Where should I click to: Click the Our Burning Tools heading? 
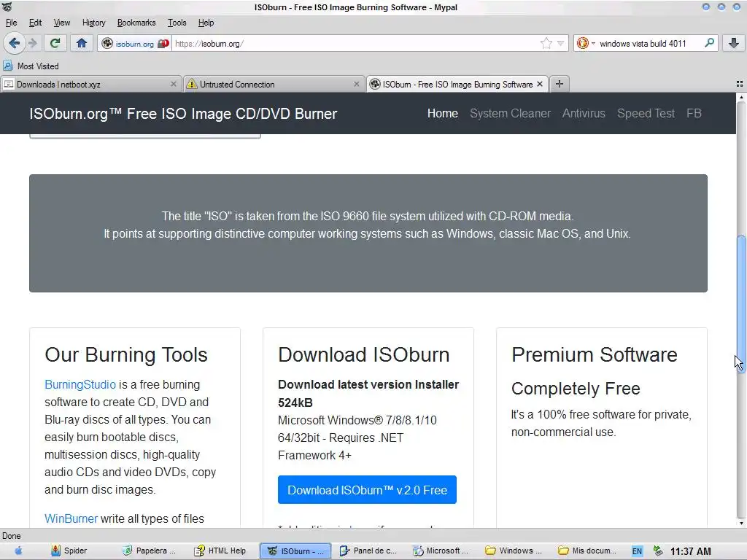click(x=126, y=355)
